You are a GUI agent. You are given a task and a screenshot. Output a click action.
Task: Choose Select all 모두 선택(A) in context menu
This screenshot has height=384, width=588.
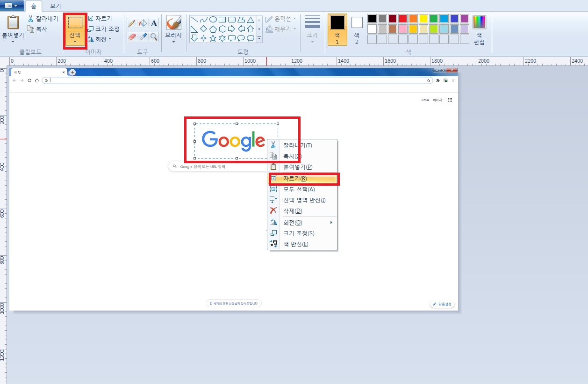(x=302, y=189)
